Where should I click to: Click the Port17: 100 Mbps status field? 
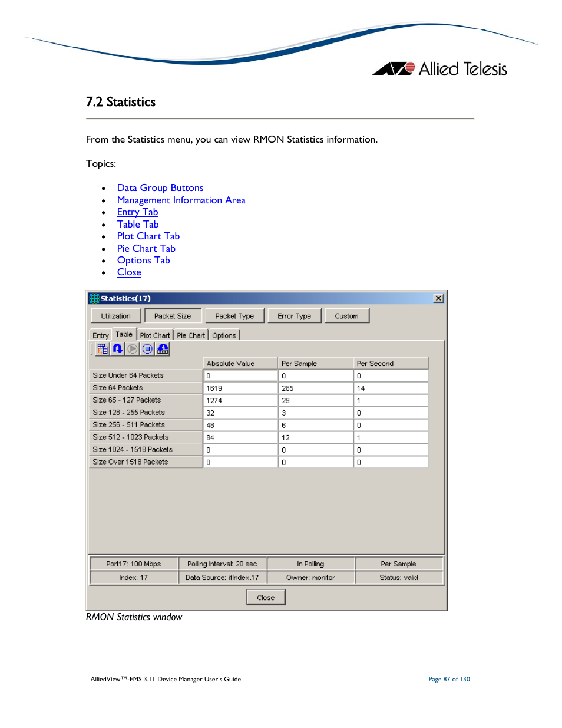[134, 564]
